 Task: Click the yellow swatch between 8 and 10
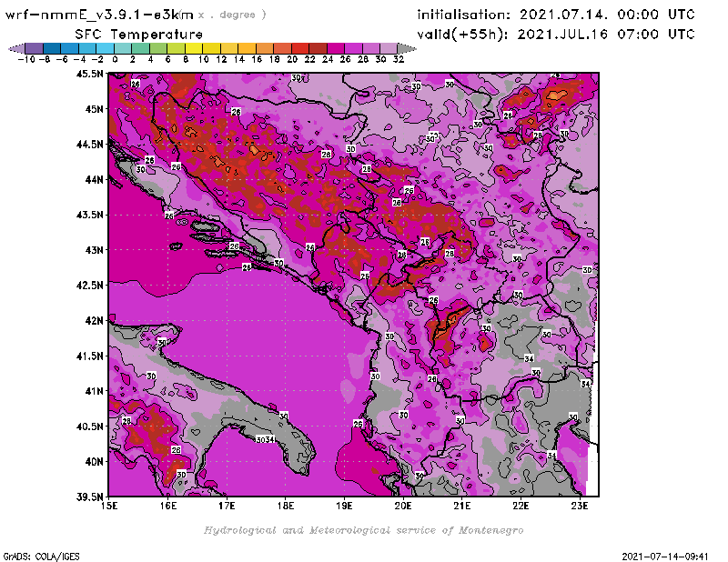[x=194, y=48]
